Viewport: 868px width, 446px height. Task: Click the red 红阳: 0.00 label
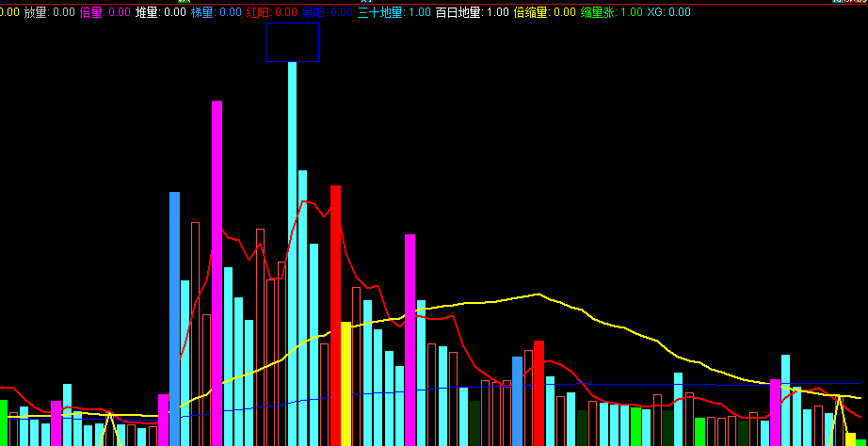pyautogui.click(x=272, y=12)
